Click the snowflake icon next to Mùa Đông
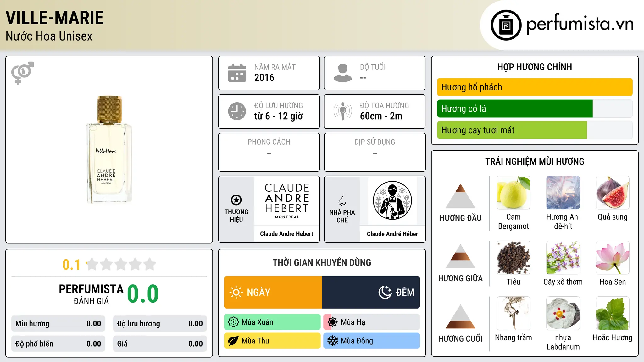Screen dimensions: 644x362 pyautogui.click(x=333, y=341)
